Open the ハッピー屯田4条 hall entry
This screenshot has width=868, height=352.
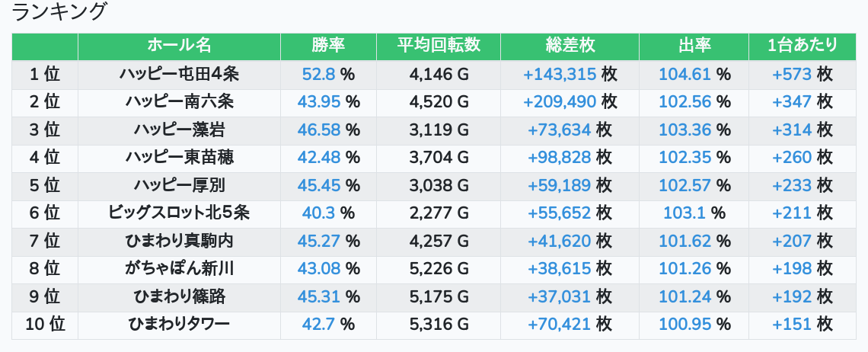pos(179,74)
